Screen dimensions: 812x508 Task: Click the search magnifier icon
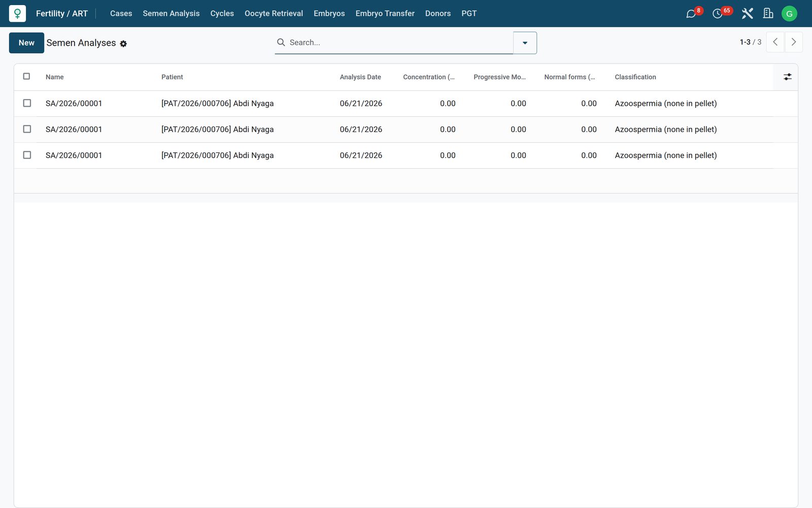pyautogui.click(x=281, y=42)
